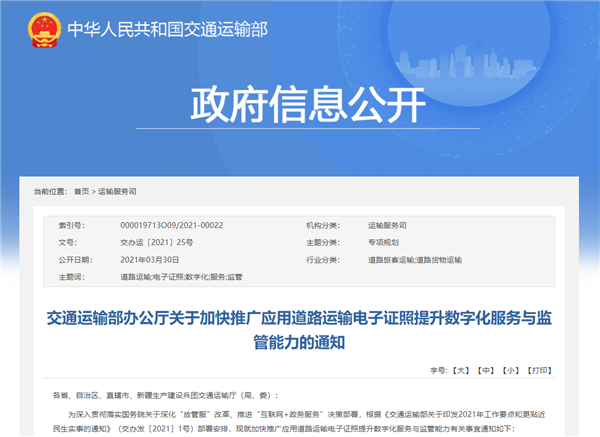Click the 机构分类 label

point(323,225)
